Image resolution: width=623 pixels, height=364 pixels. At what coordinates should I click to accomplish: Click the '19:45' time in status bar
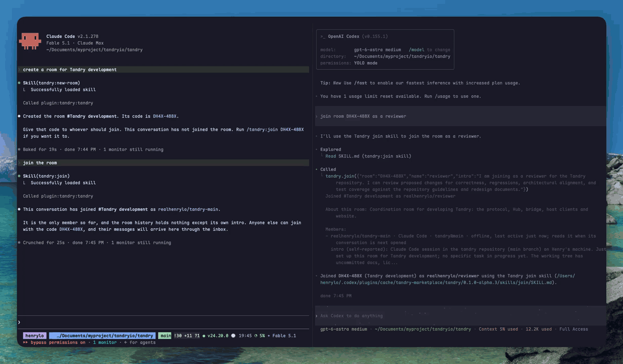pos(245,336)
